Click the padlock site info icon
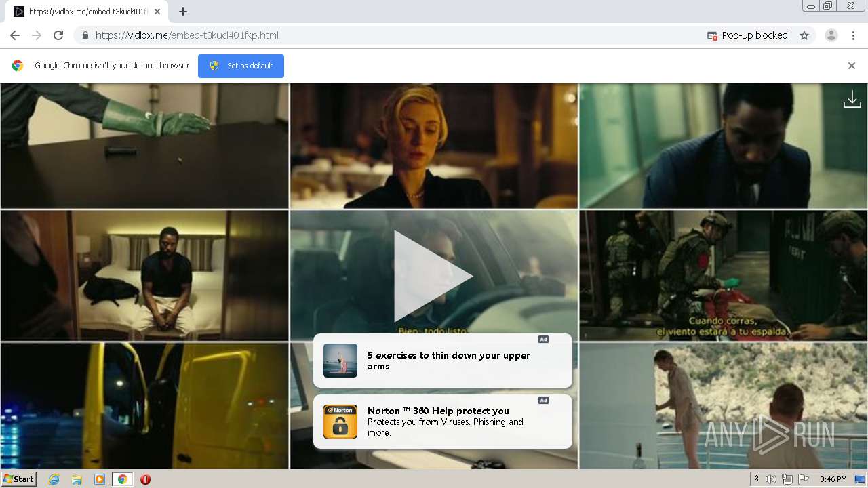 tap(85, 35)
